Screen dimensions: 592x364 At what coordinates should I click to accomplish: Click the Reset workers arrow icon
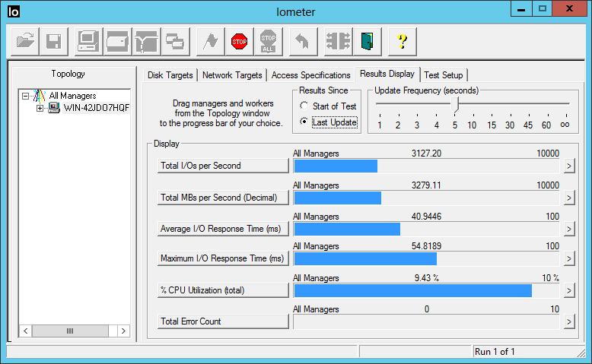[302, 42]
